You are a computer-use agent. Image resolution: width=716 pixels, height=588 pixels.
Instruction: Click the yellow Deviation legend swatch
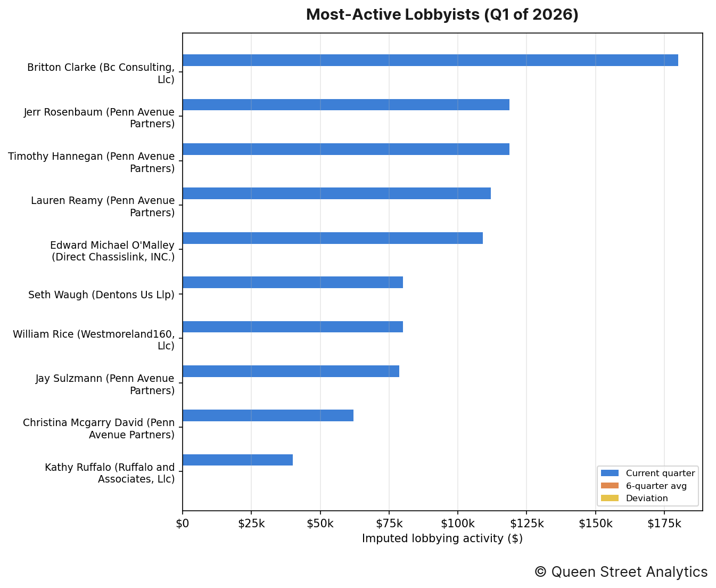(610, 498)
